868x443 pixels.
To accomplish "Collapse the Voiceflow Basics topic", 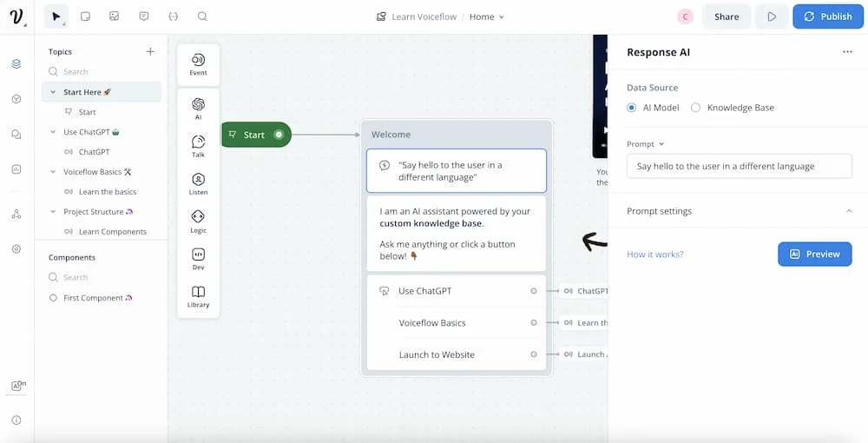I will click(53, 172).
